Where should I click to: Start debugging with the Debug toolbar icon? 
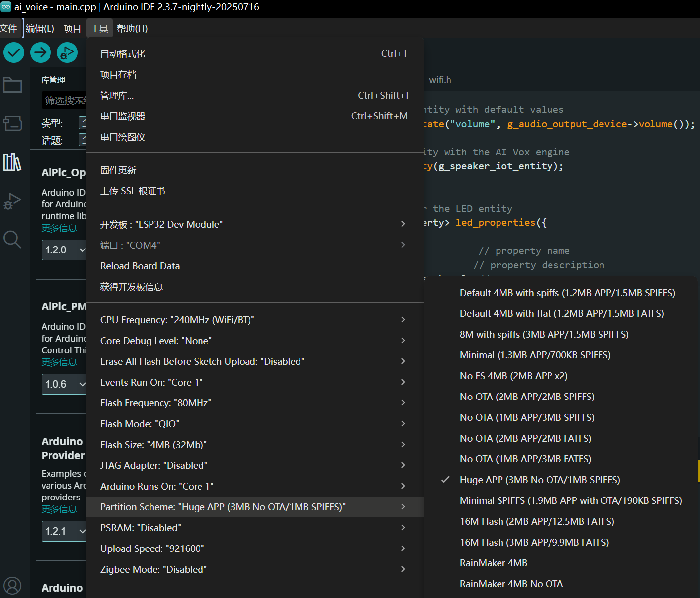coord(67,52)
